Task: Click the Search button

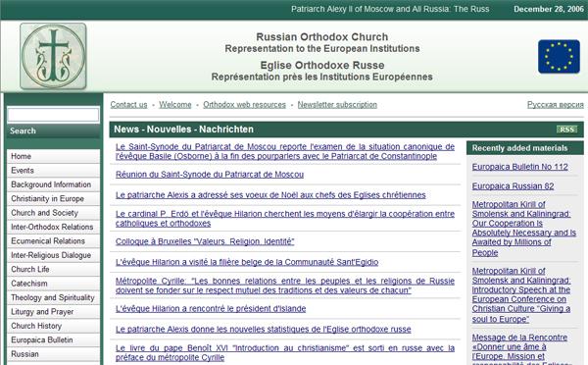Action: 53,130
